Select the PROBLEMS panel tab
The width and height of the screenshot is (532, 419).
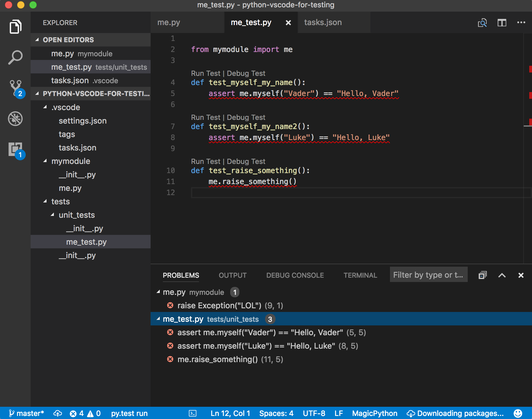pyautogui.click(x=181, y=275)
